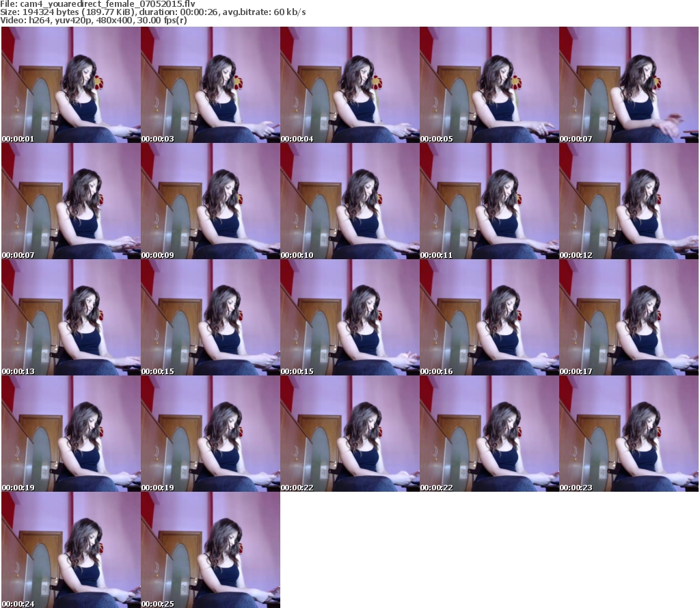Image resolution: width=700 pixels, height=608 pixels.
Task: Click the frame stamped 00:00:17
Action: click(629, 317)
